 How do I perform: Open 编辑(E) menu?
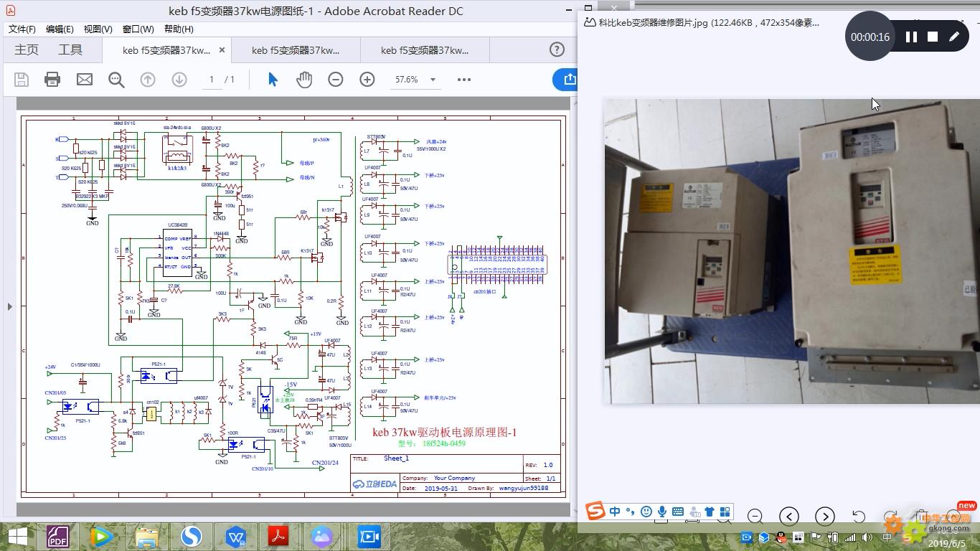(60, 29)
